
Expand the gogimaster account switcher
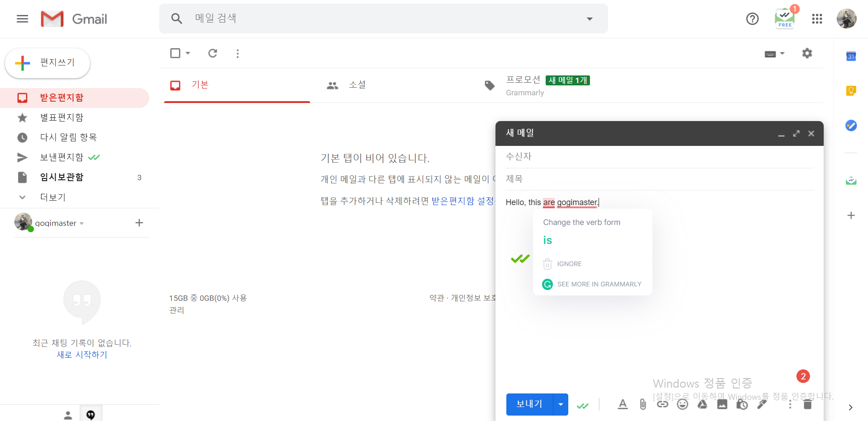(x=81, y=223)
